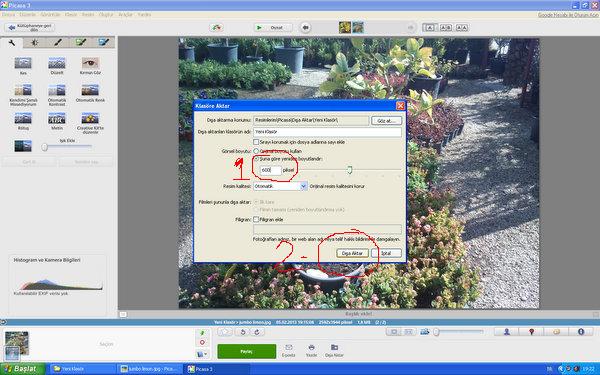Image resolution: width=600 pixels, height=375 pixels.
Task: Close the Klasöre Aktar dialog
Action: 400,106
